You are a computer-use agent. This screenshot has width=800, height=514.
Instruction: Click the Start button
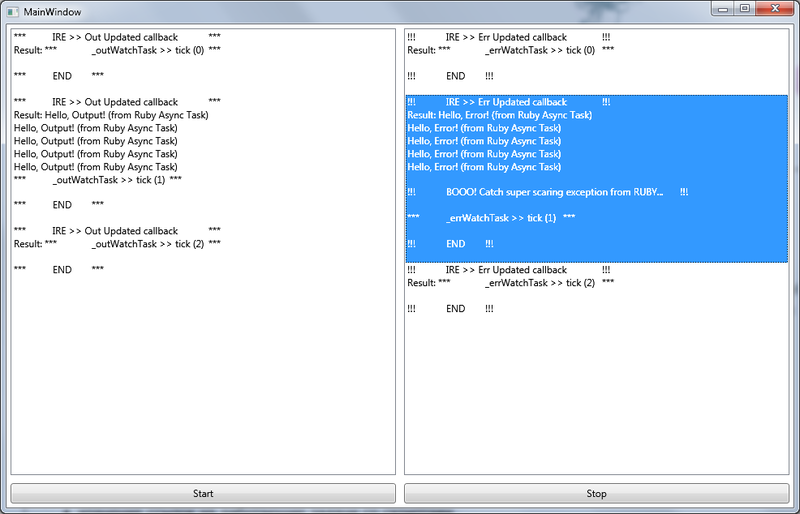[x=203, y=494]
